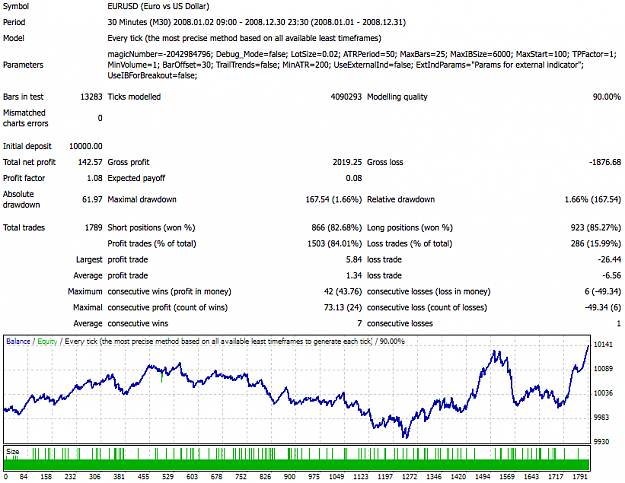
Task: Click the Short positions value 866 (82.68%)
Action: click(336, 228)
